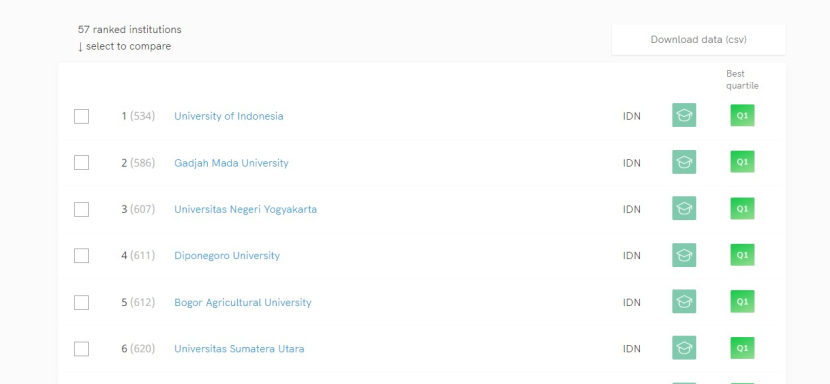Click rank '4 (611)' text
The width and height of the screenshot is (830, 384).
pyautogui.click(x=138, y=255)
